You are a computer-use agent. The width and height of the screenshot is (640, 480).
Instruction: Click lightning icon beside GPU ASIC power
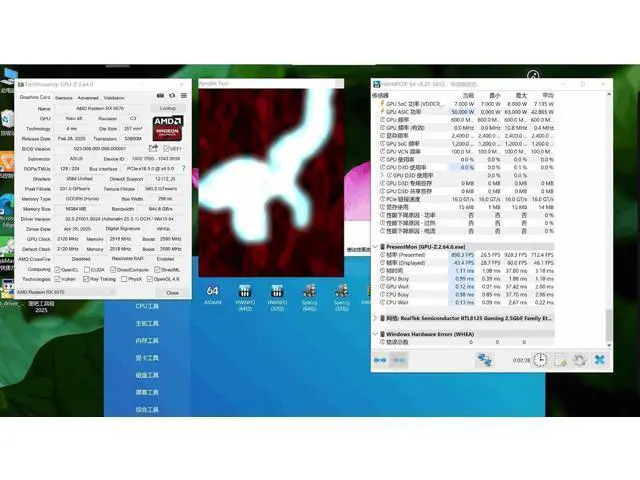(x=382, y=111)
